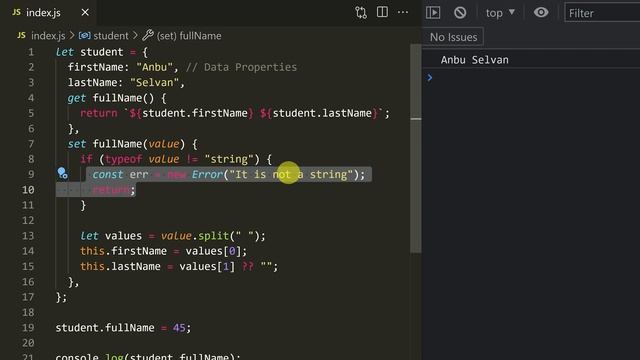Click line number 13 in gutter

click(28, 236)
